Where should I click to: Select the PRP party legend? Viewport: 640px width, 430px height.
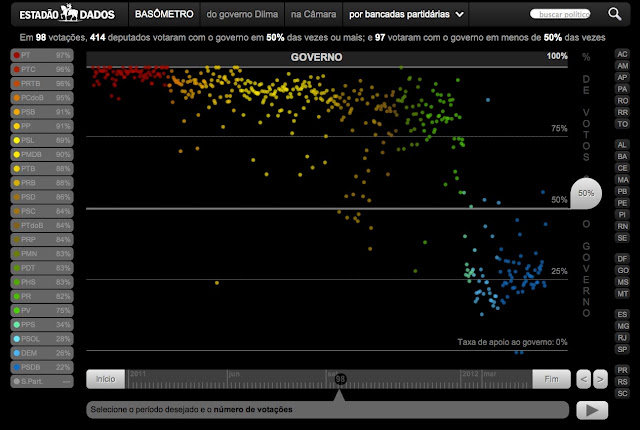click(42, 239)
